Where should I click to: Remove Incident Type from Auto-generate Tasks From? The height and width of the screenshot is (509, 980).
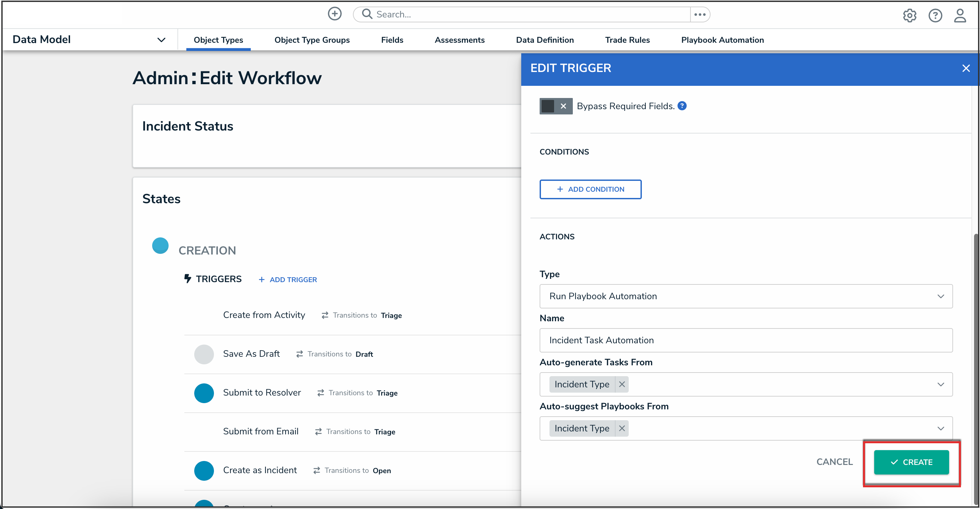pos(622,384)
